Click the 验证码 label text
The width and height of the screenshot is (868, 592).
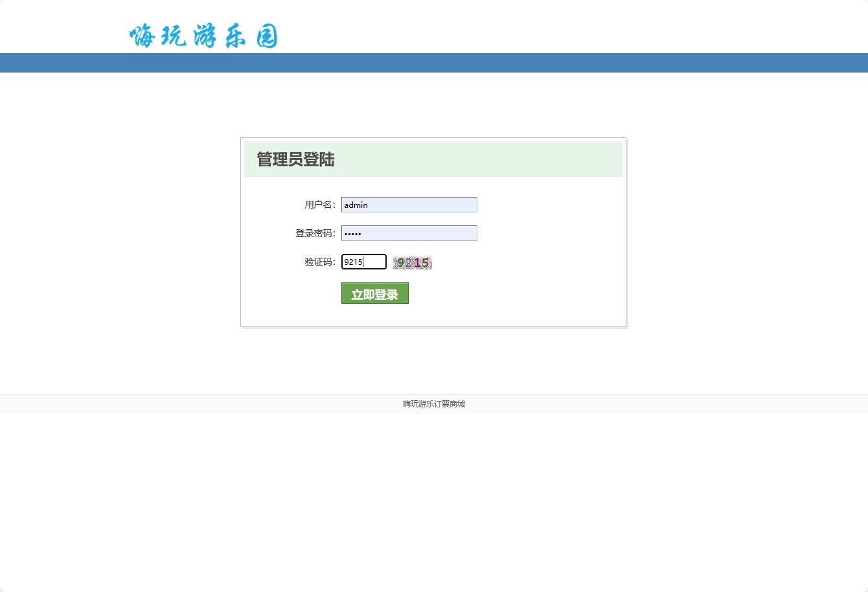click(319, 261)
